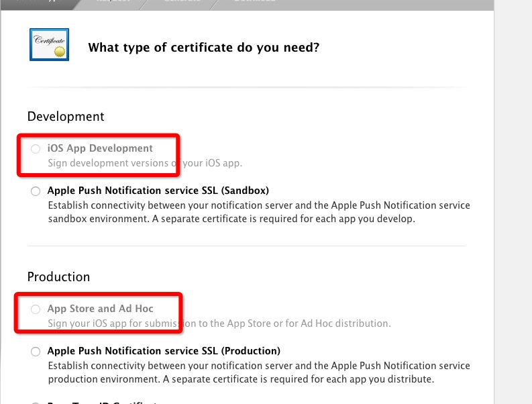Click the 'What type of certificate' heading
Screen dimensions: 532x404
pos(204,48)
